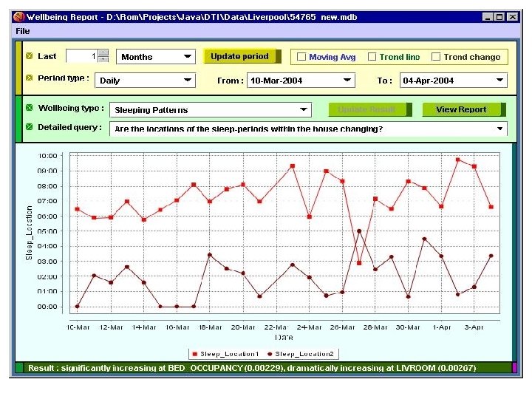Open the From date 10-Mar-2004 dropdown
532x399 pixels.
(x=301, y=81)
